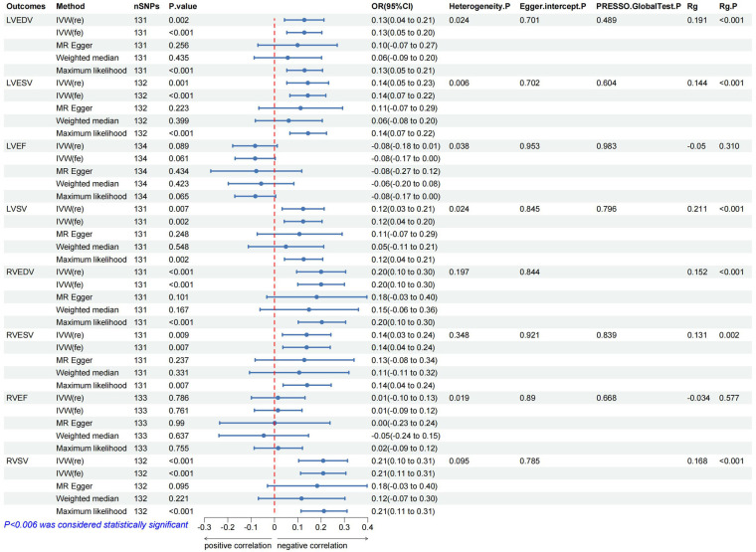Screen dimensions: 756x552
Task: Click the -0.3 tick on the axis
Action: point(205,527)
